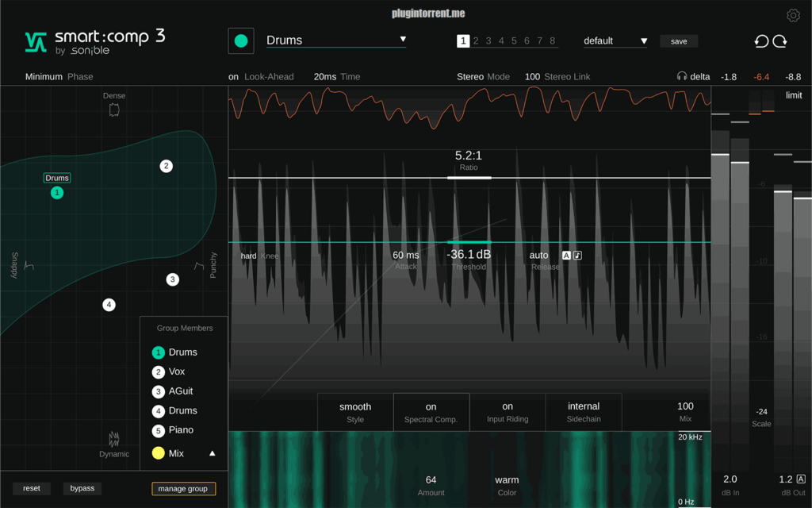
Task: Click the 60 ms Attack value
Action: coord(405,255)
